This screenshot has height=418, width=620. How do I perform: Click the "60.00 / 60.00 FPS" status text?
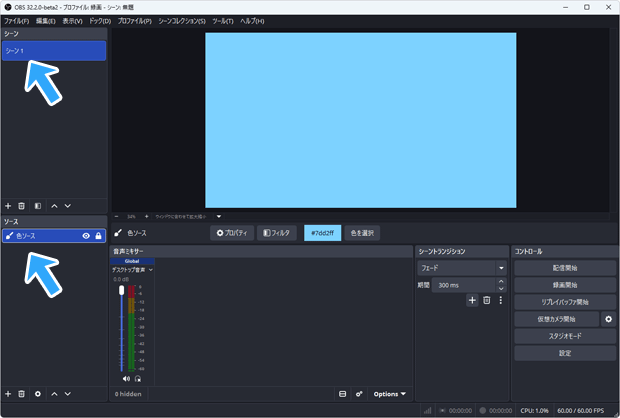point(580,410)
